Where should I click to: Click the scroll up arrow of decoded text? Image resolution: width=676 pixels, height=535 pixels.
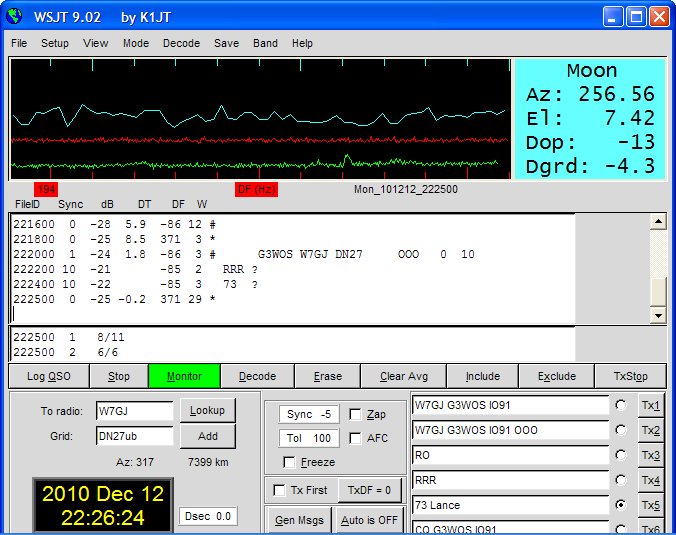pyautogui.click(x=658, y=222)
